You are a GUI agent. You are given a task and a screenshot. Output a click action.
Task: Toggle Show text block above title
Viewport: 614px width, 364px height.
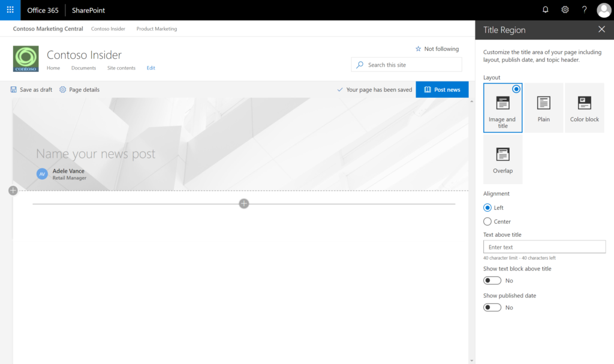[492, 281]
